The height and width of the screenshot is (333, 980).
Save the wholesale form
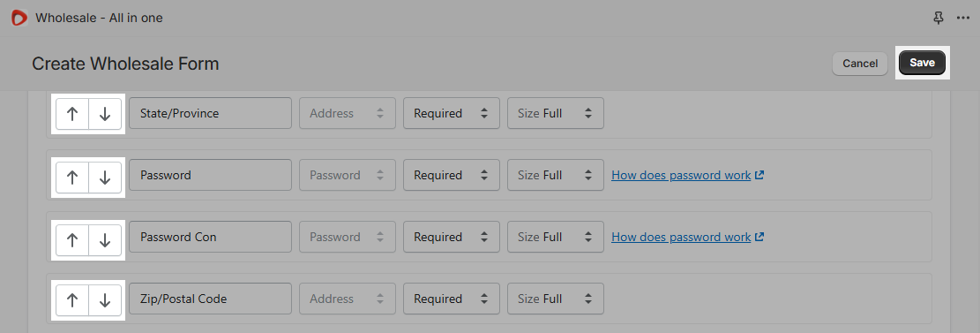(x=922, y=63)
